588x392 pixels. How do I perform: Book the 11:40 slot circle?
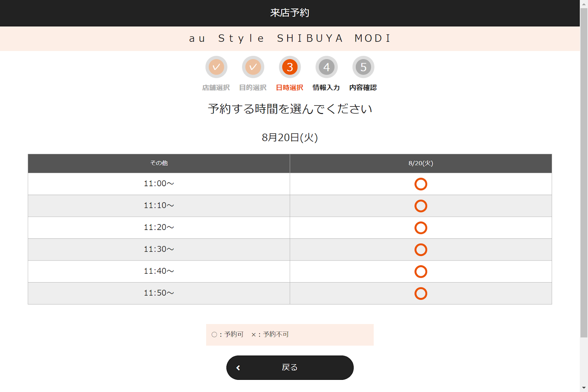click(x=420, y=271)
